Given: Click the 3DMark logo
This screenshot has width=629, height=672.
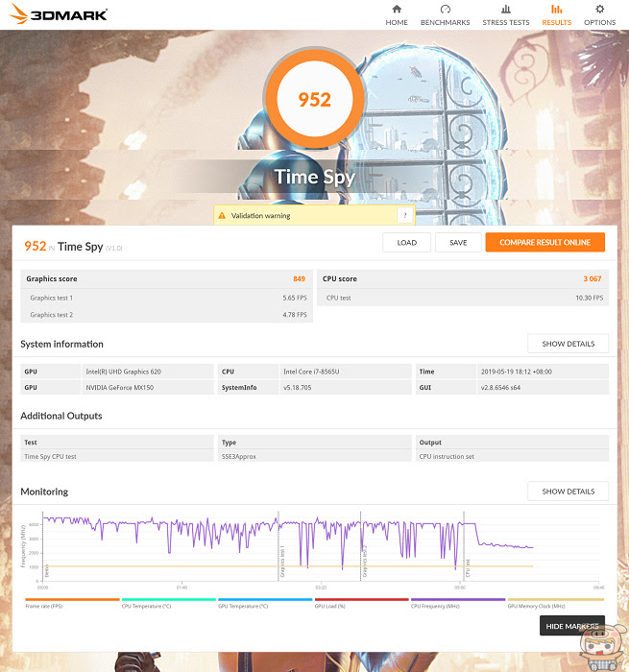Looking at the screenshot, I should [x=58, y=13].
